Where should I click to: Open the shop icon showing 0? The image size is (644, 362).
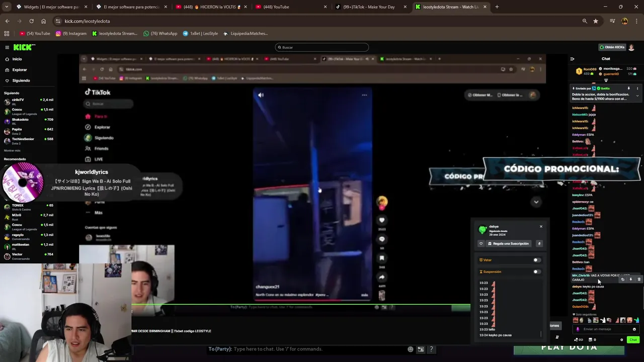click(x=592, y=340)
